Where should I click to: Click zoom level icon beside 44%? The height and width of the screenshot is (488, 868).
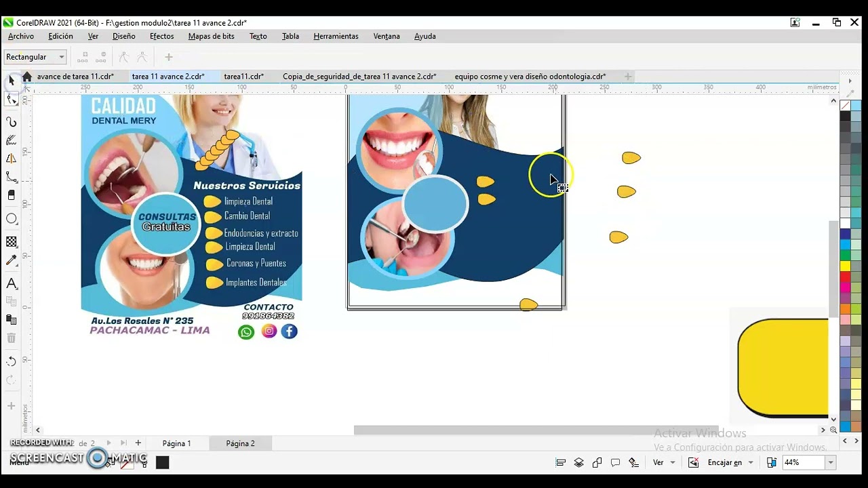point(771,462)
